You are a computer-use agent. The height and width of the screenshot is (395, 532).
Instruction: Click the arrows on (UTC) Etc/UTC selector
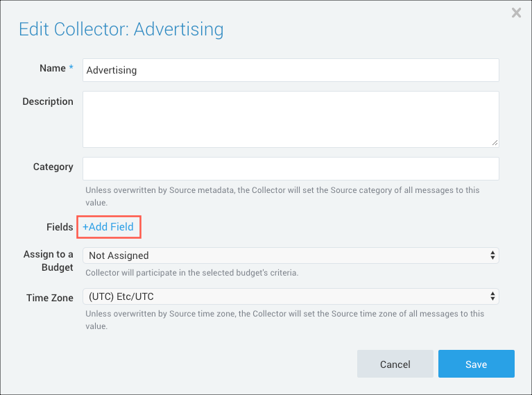(492, 296)
